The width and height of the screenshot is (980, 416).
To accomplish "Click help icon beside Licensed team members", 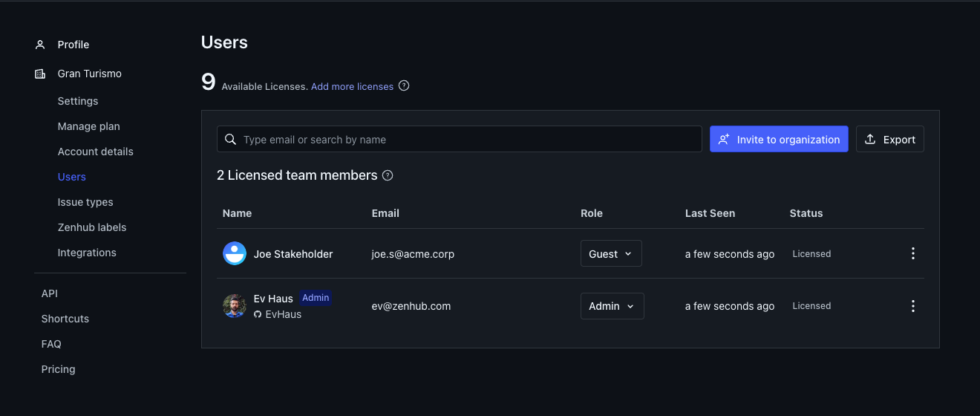I will pos(388,175).
